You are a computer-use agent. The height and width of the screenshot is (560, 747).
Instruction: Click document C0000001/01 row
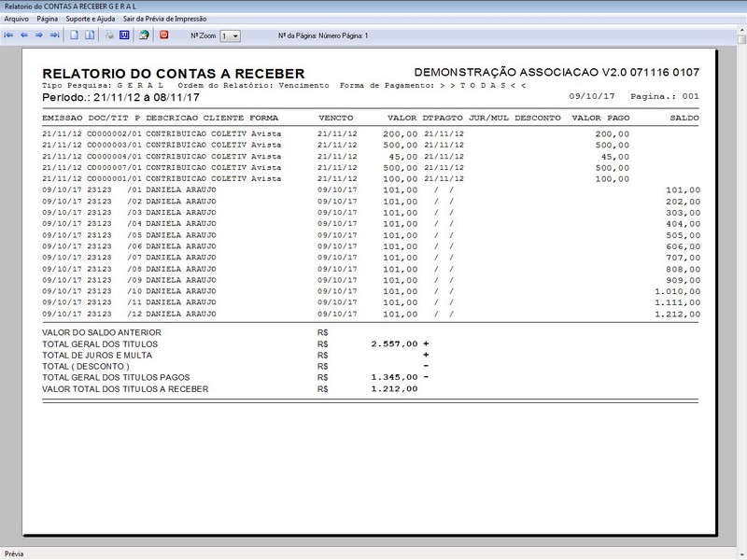pos(336,179)
